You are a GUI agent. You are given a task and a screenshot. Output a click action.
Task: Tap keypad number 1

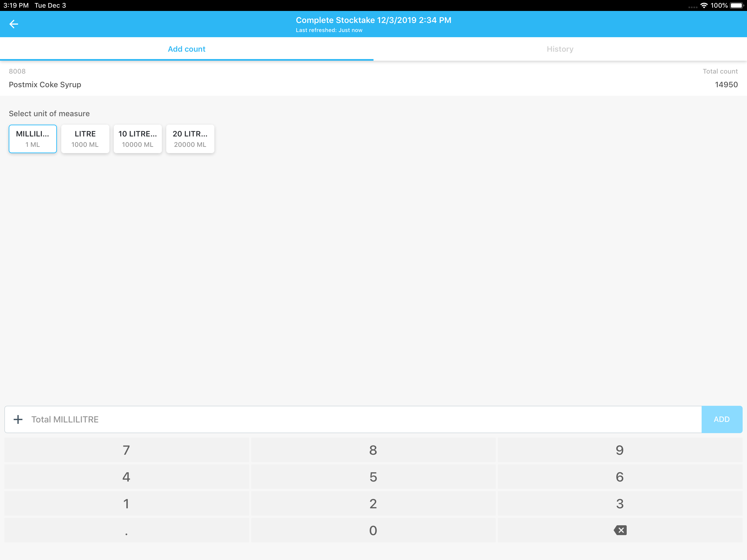coord(126,504)
